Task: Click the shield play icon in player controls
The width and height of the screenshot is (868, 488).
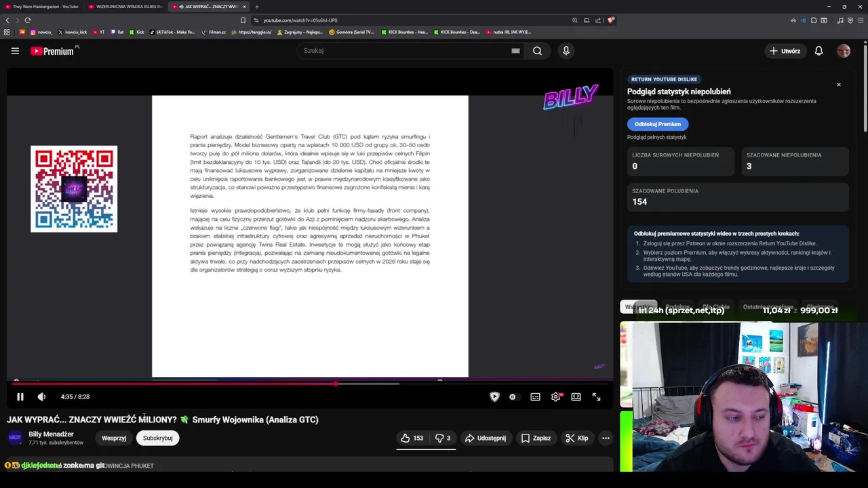Action: point(494,396)
